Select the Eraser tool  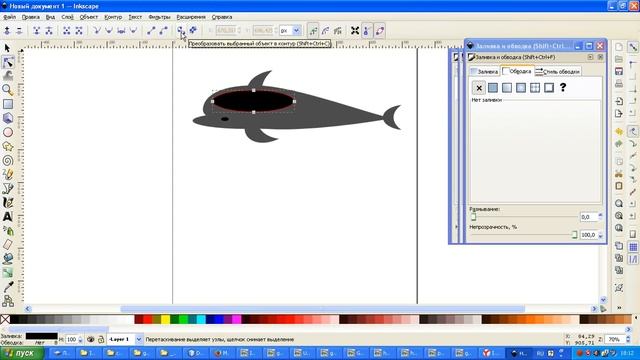(x=7, y=245)
